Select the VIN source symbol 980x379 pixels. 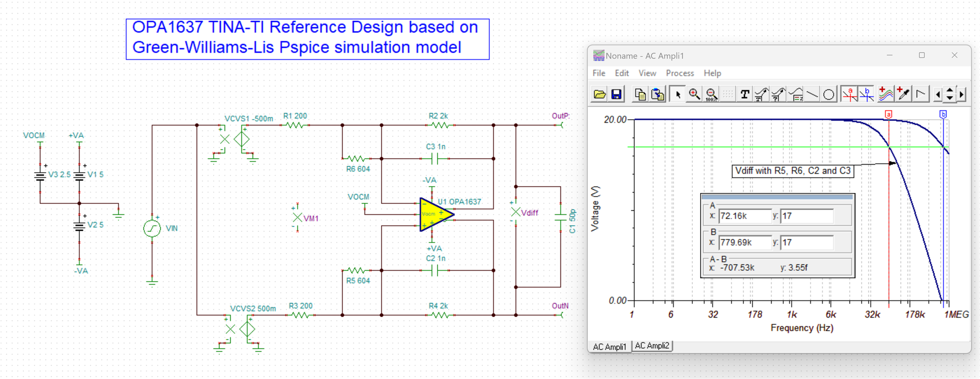[152, 228]
